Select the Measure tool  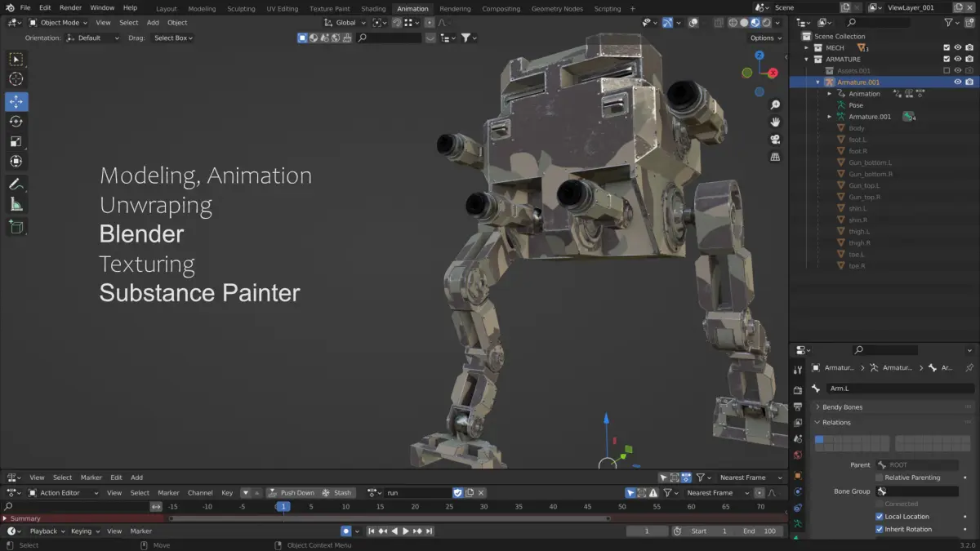click(16, 204)
